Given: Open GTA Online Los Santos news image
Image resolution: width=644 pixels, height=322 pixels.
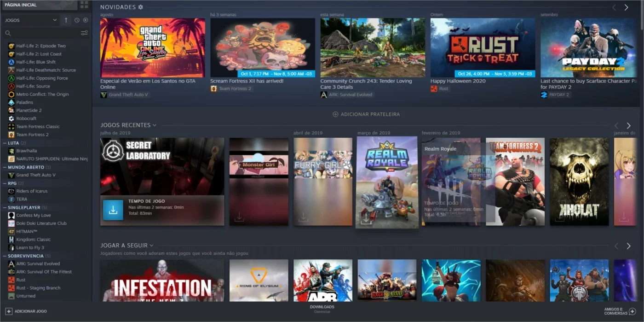Looking at the screenshot, I should [153, 47].
